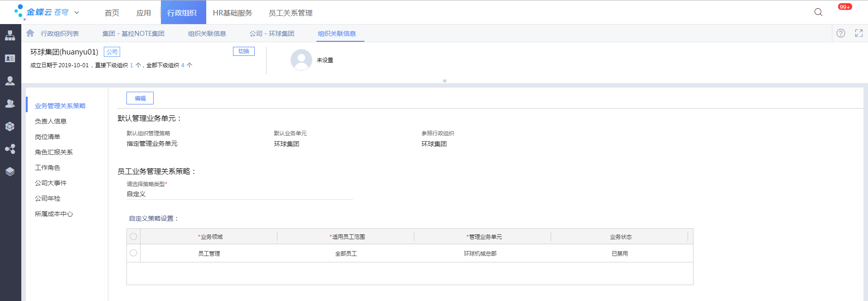Click the organization chart icon in sidebar
Viewport: 868px width, 301px height.
coord(10,35)
